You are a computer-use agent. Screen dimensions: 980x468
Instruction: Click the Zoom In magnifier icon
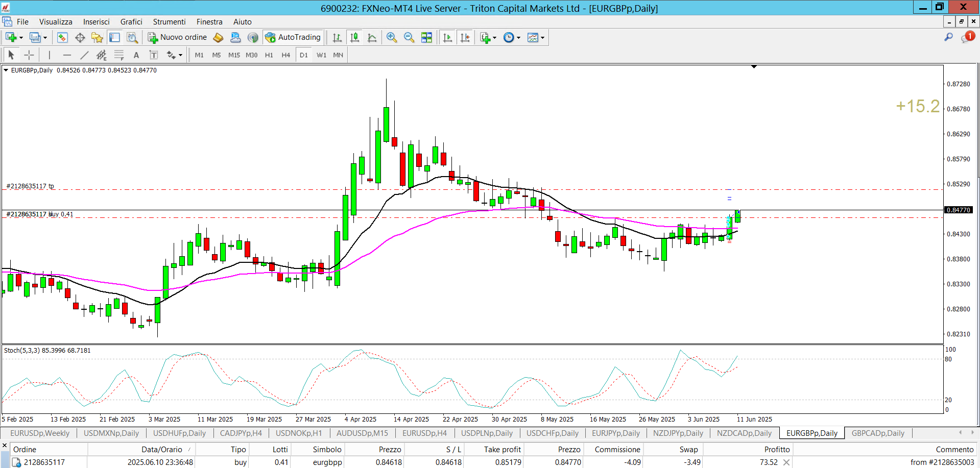[x=392, y=37]
